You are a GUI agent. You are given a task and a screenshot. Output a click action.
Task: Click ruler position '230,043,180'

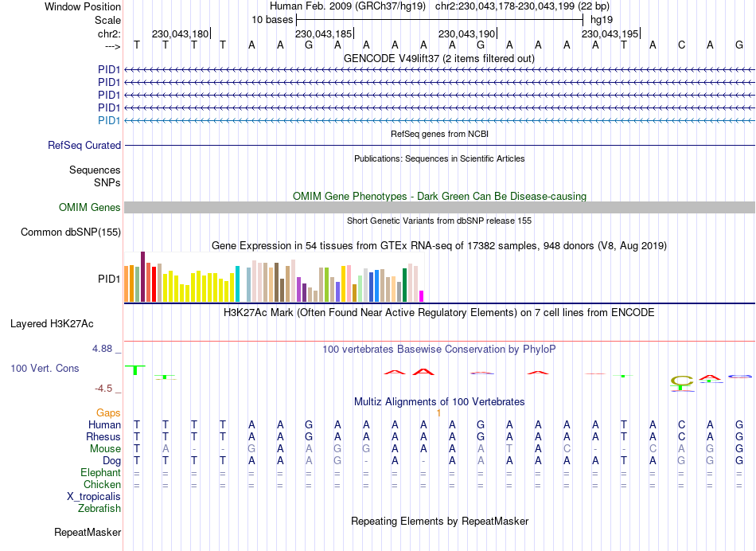tap(181, 33)
